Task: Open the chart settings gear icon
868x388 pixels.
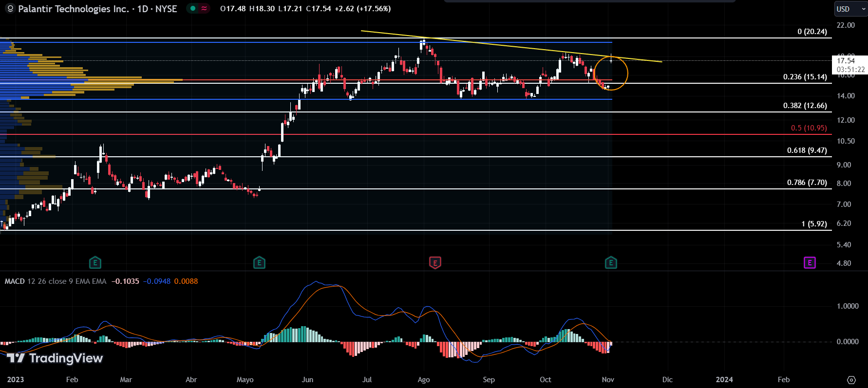Action: 851,380
